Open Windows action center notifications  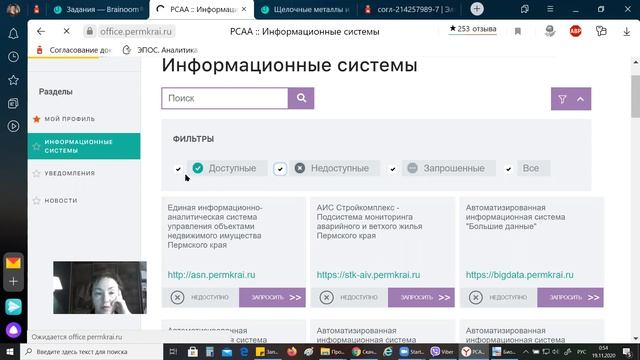pos(627,351)
